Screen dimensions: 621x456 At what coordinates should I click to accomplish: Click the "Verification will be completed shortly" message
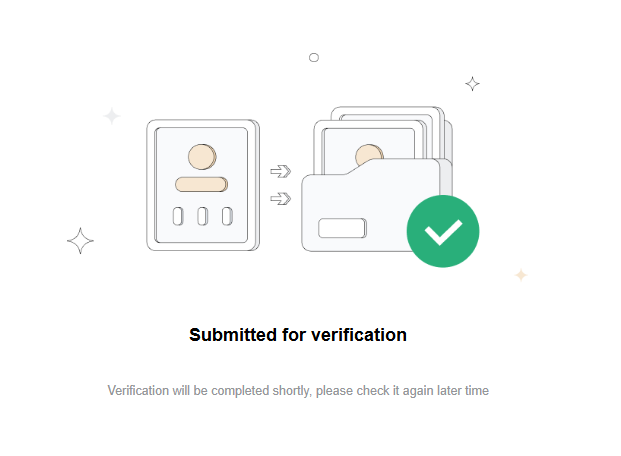pos(298,391)
